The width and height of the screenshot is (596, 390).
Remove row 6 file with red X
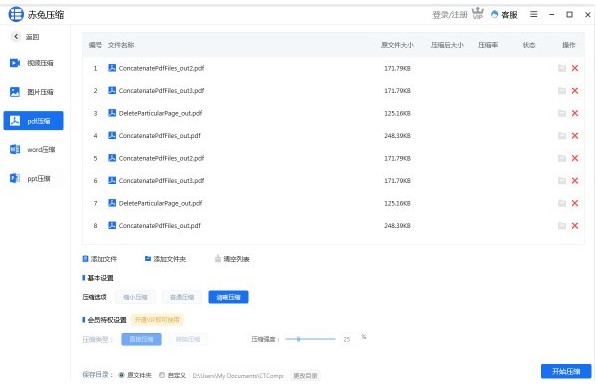pyautogui.click(x=575, y=181)
